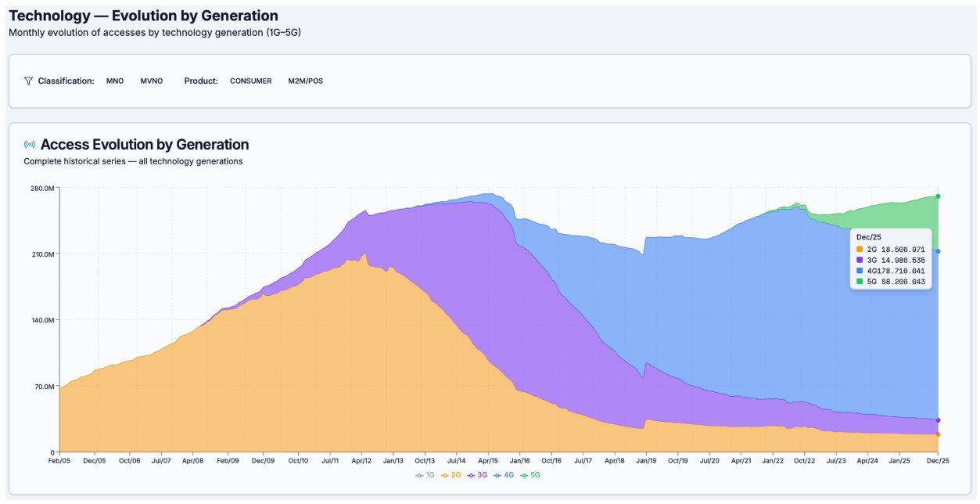Screen dimensions: 980x504
Task: Hide the 4G series via legend
Action: tap(504, 475)
